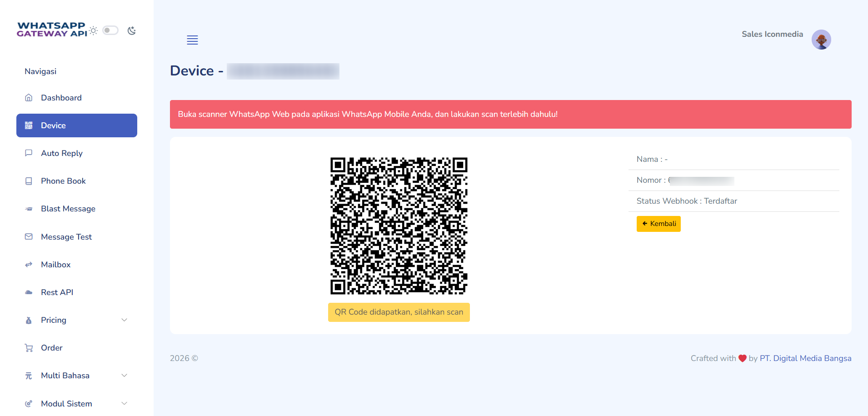Toggle the sidebar with hamburger icon

192,40
